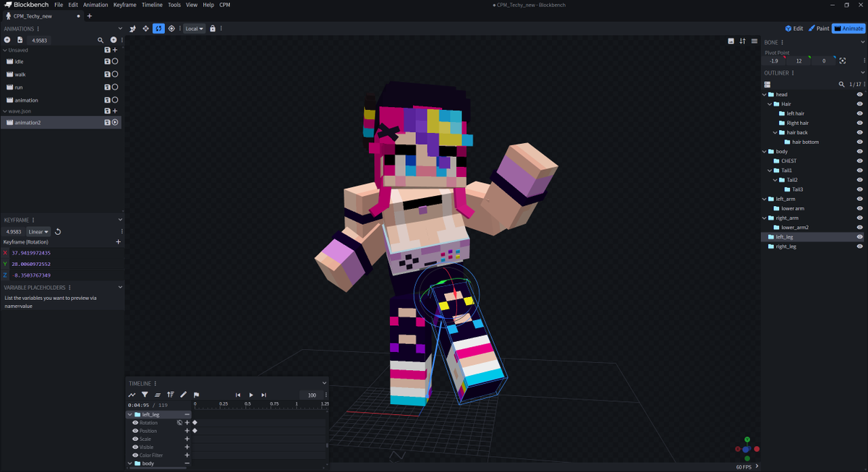
Task: Collapse the Animations panel
Action: [120, 29]
